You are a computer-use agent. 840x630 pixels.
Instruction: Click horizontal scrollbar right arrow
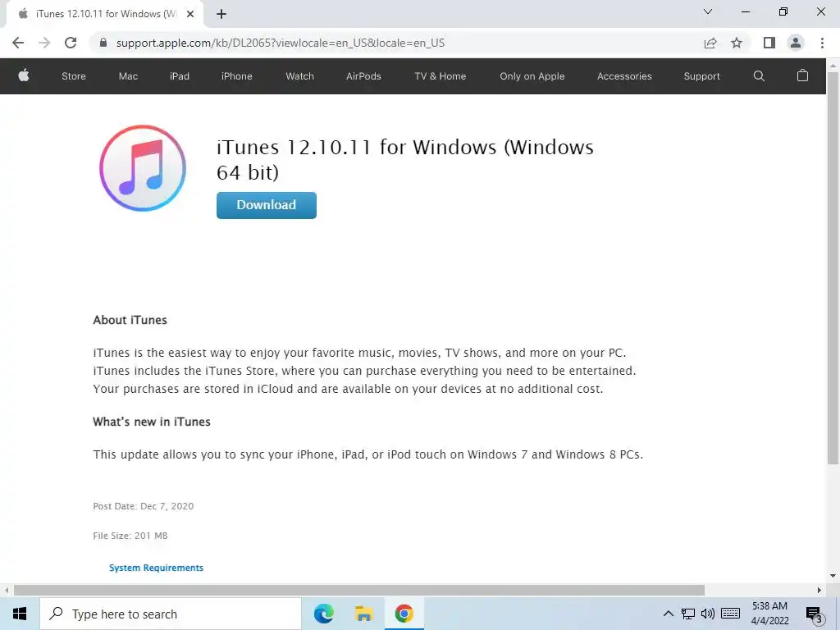pos(819,590)
